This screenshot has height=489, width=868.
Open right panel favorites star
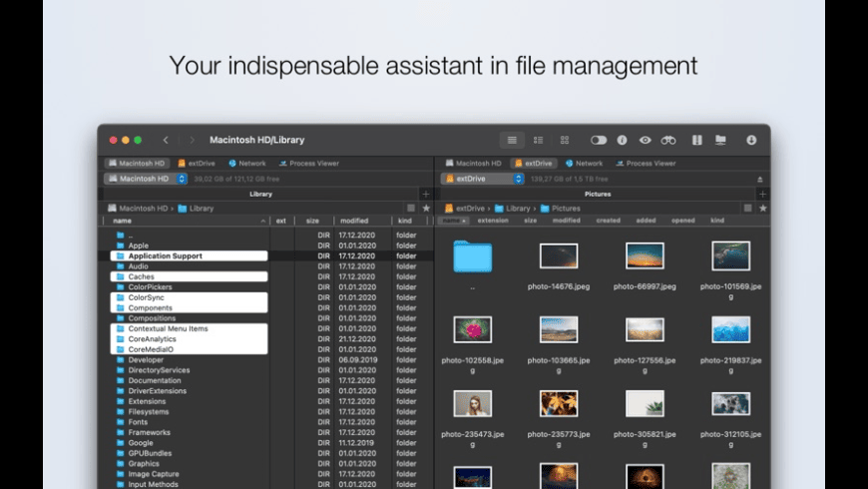coord(763,209)
